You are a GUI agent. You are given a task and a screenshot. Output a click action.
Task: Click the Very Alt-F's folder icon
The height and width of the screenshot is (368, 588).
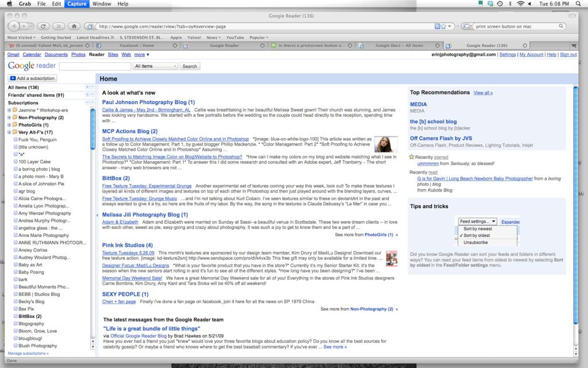coord(15,132)
